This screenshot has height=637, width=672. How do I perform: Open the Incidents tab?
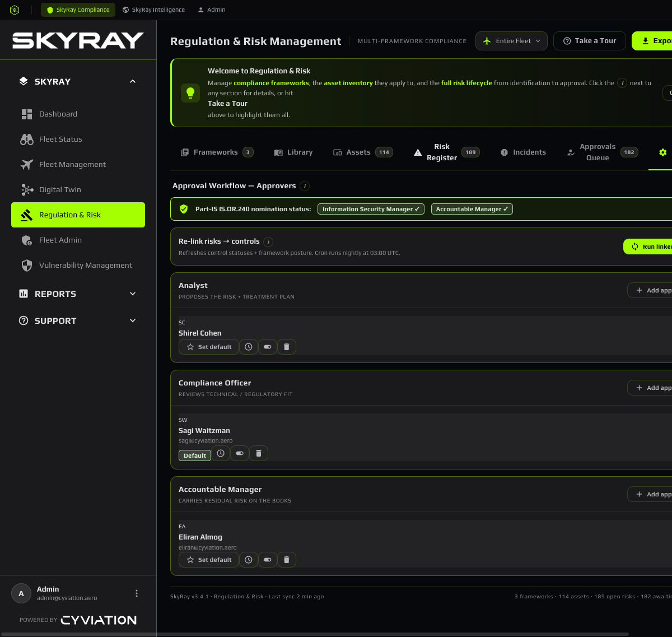pyautogui.click(x=523, y=152)
